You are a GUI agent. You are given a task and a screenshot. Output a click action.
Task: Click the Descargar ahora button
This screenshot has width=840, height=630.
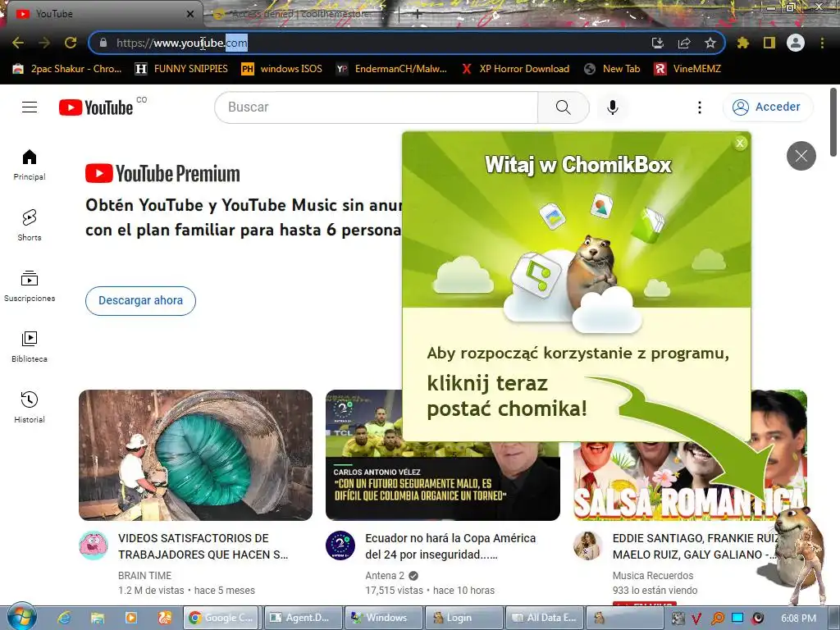140,300
